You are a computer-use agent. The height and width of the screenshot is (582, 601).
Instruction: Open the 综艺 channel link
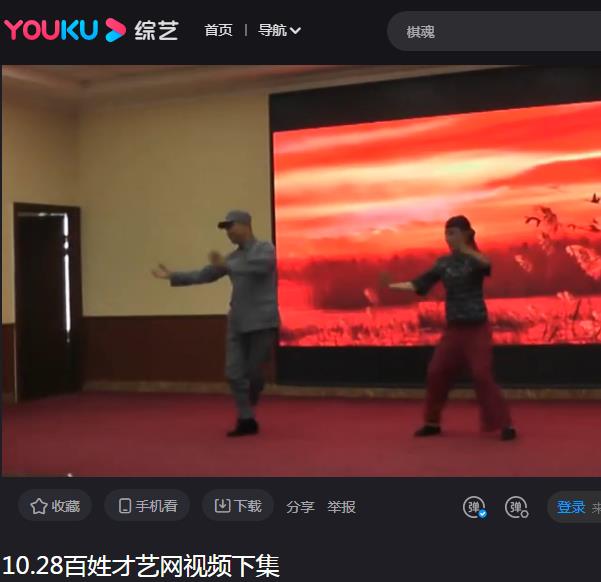[x=157, y=30]
